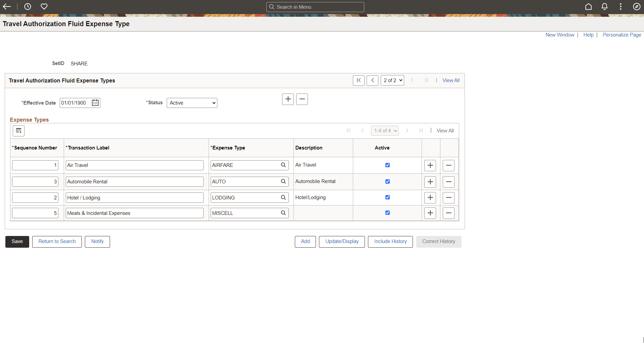Open the Status dropdown
The width and height of the screenshot is (644, 362).
192,103
